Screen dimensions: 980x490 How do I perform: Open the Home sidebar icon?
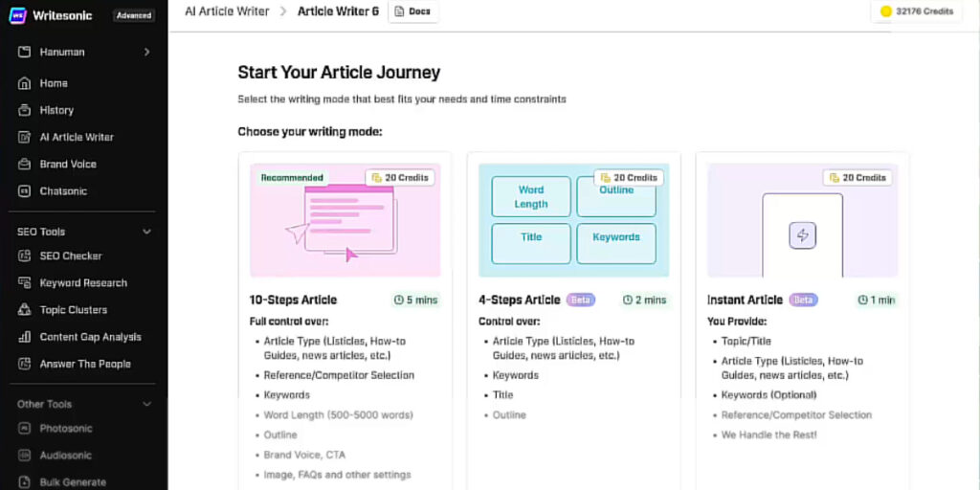coord(24,83)
